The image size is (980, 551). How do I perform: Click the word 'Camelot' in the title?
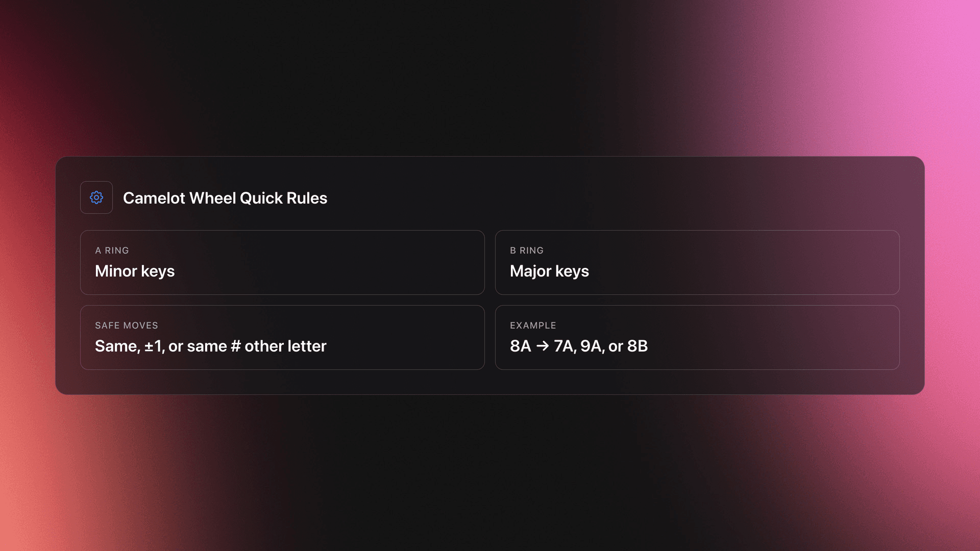pyautogui.click(x=154, y=198)
